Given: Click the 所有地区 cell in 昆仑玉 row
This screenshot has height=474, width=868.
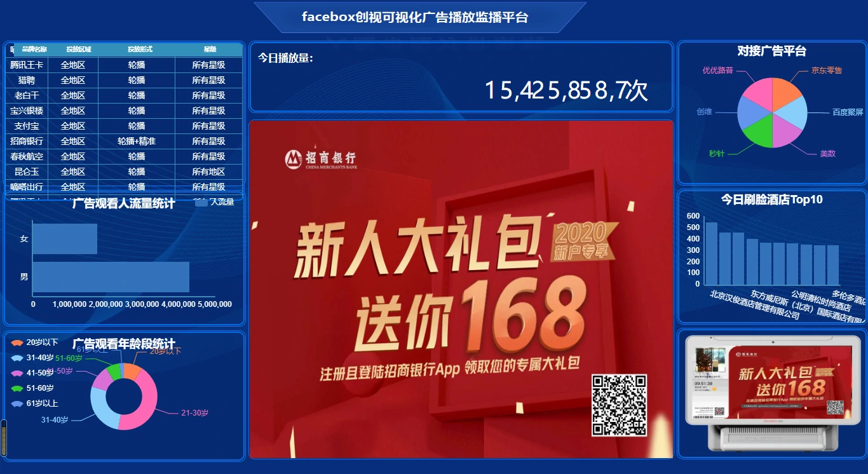Looking at the screenshot, I should coord(209,172).
